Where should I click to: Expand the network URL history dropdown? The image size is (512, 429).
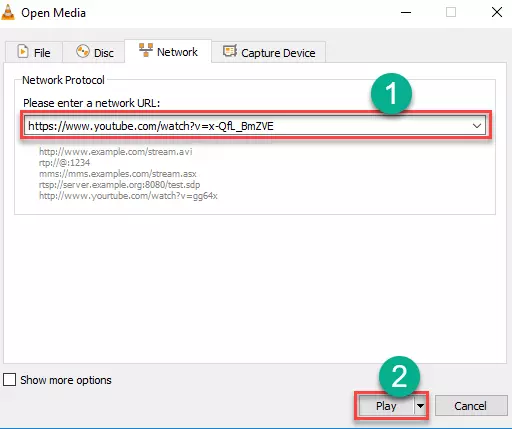pos(477,126)
